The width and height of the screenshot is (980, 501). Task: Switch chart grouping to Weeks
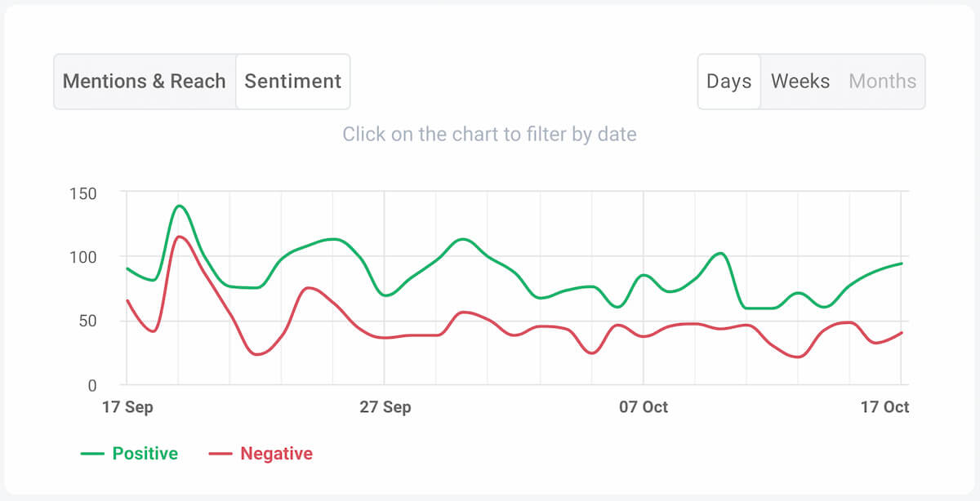coord(800,82)
